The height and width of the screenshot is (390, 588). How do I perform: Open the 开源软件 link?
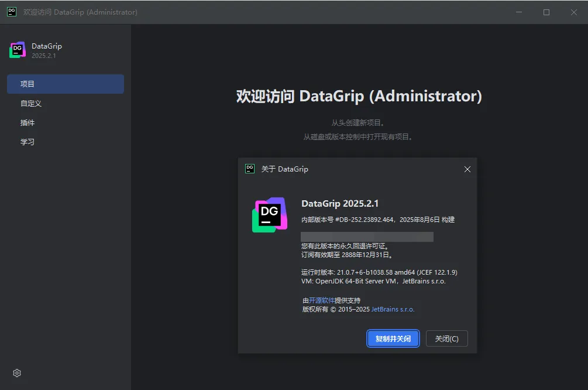coord(321,300)
